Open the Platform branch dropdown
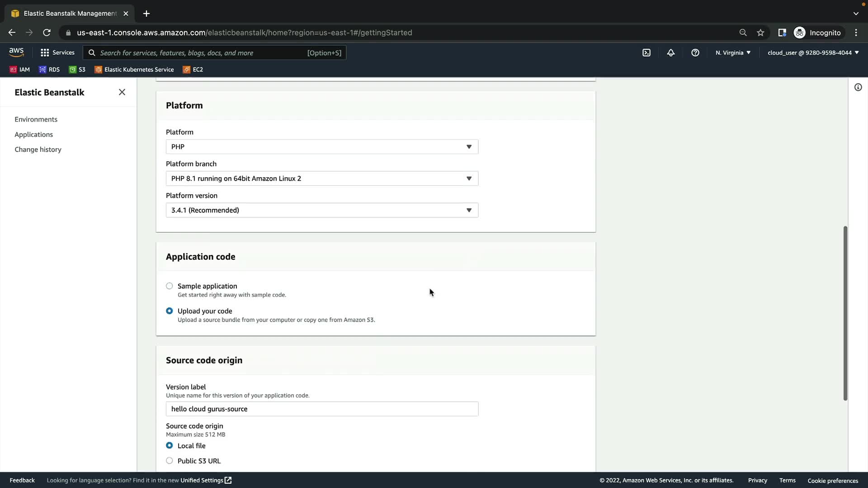 coord(322,178)
